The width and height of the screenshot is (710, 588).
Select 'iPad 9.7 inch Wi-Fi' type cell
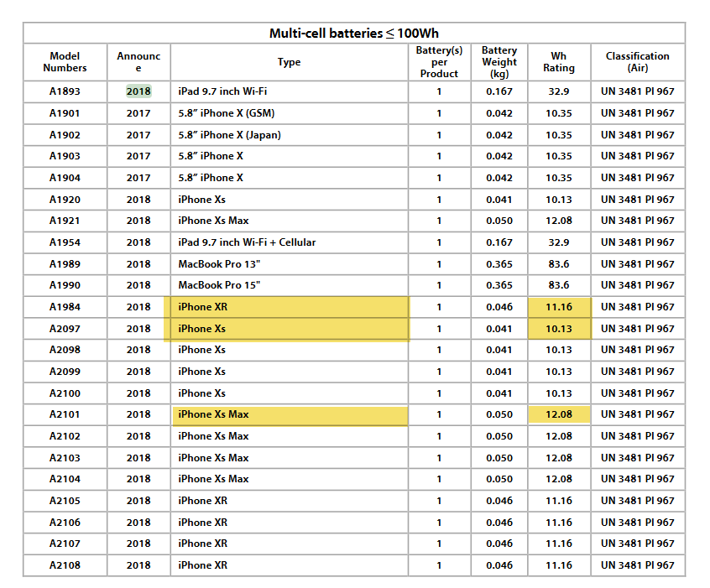222,91
